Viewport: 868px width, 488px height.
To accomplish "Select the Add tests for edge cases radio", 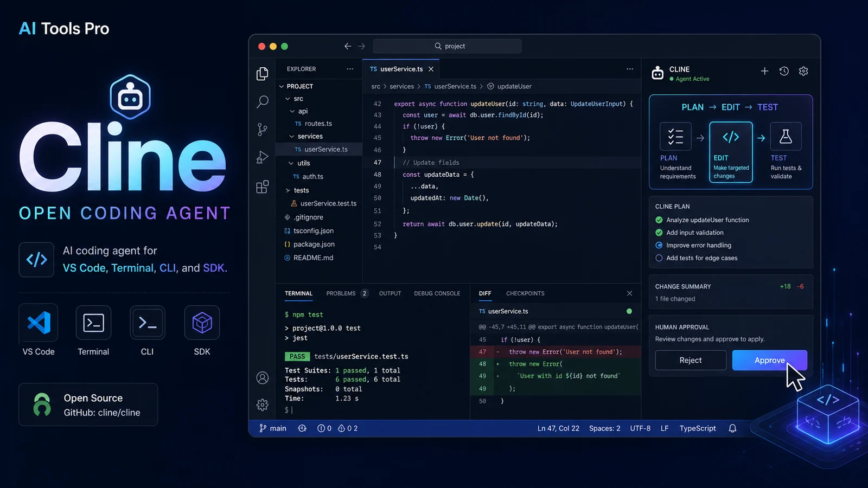I will (x=659, y=258).
